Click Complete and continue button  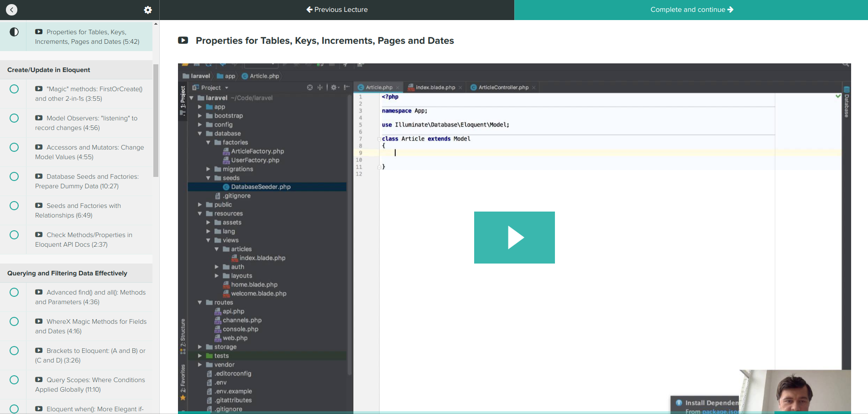(691, 10)
